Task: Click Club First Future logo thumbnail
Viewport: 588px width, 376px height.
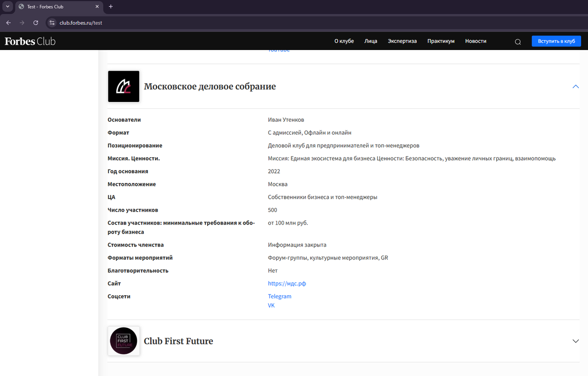Action: [x=124, y=341]
